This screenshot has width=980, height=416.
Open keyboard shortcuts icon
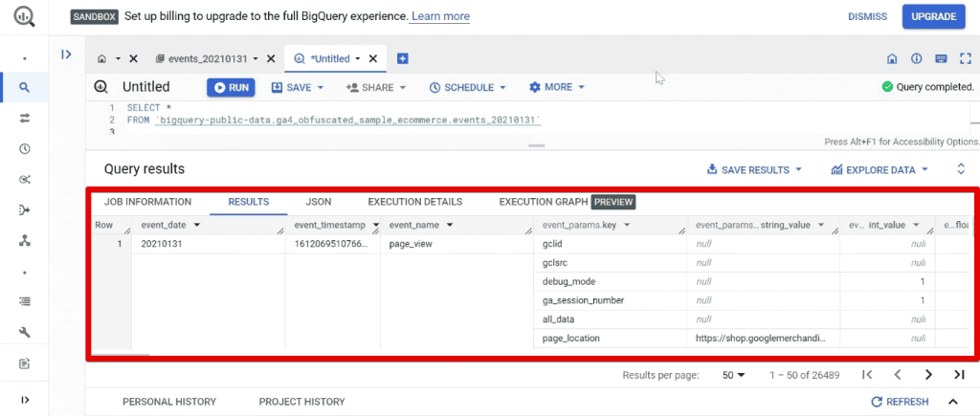tap(941, 58)
